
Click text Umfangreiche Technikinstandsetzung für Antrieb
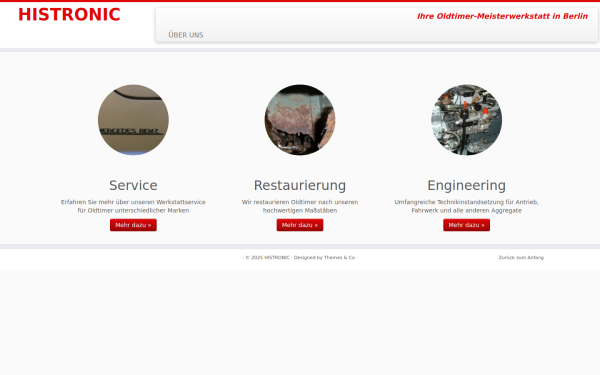coord(466,202)
